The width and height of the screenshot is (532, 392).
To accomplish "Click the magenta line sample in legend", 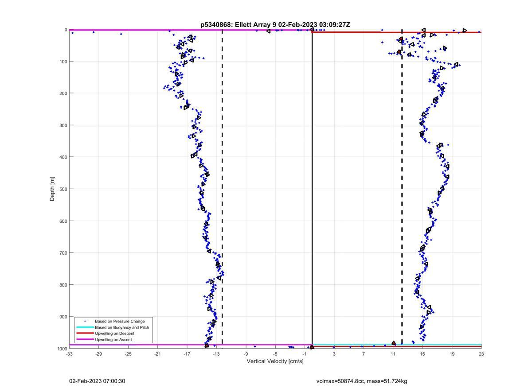I will 85,339.
